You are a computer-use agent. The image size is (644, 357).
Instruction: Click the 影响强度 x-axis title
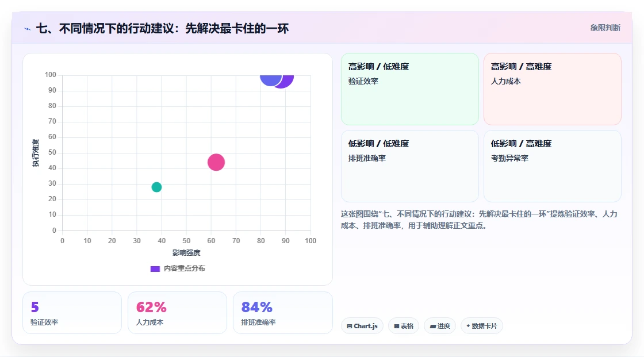pyautogui.click(x=186, y=253)
